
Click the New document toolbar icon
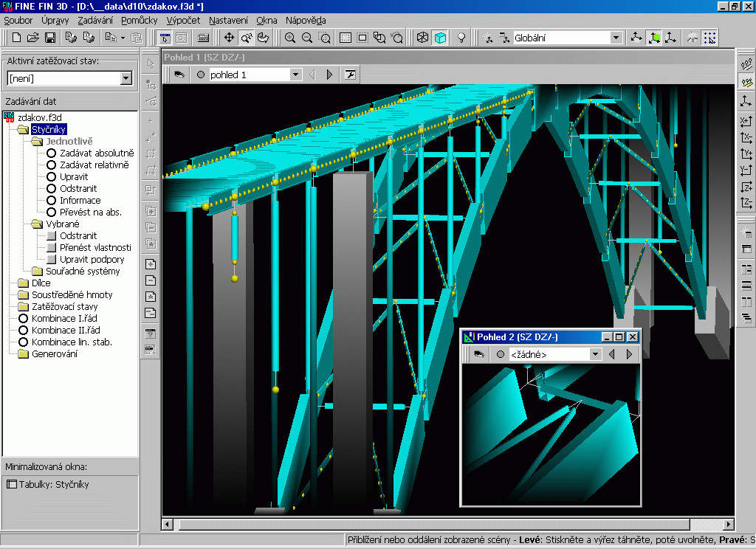[17, 38]
